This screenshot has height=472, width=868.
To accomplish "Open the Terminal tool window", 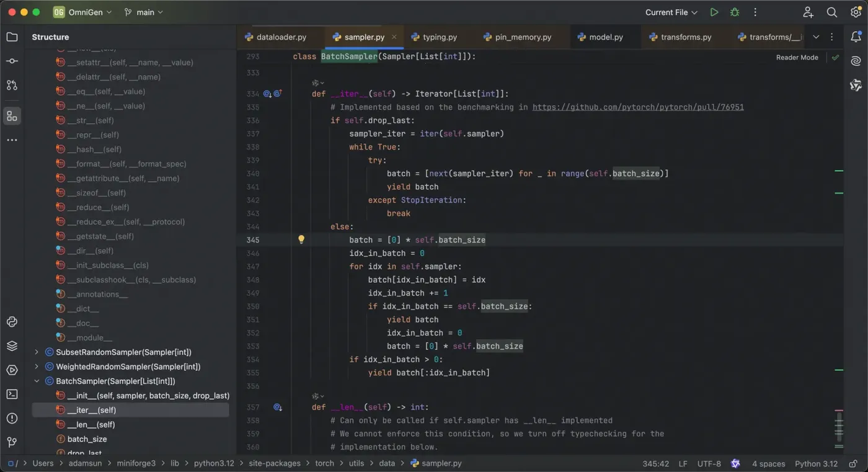I will (12, 394).
